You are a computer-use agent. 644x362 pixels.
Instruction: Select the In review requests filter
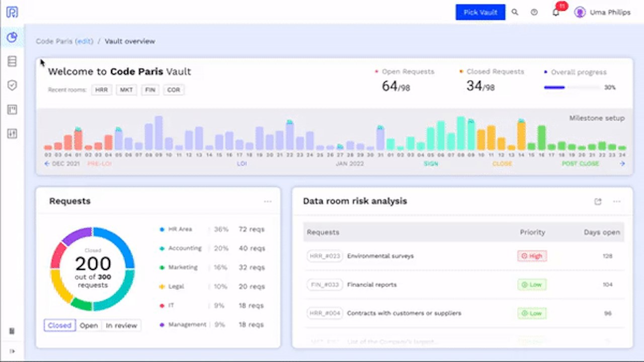tap(121, 325)
